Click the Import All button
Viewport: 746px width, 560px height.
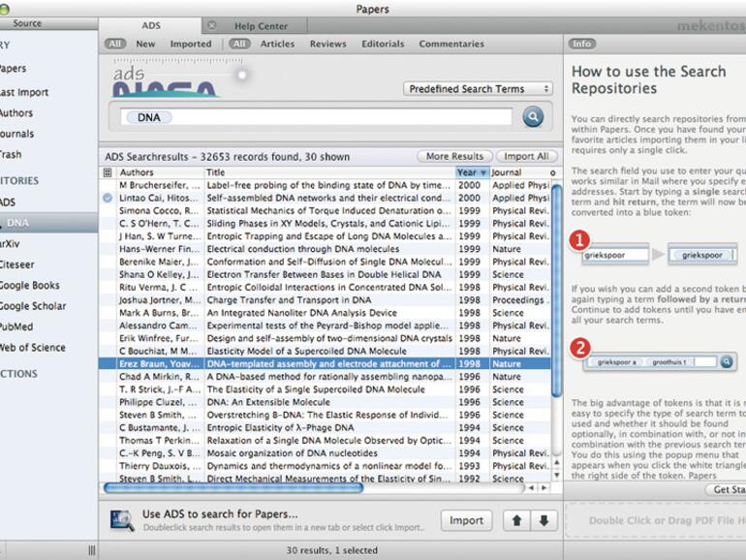tap(526, 156)
